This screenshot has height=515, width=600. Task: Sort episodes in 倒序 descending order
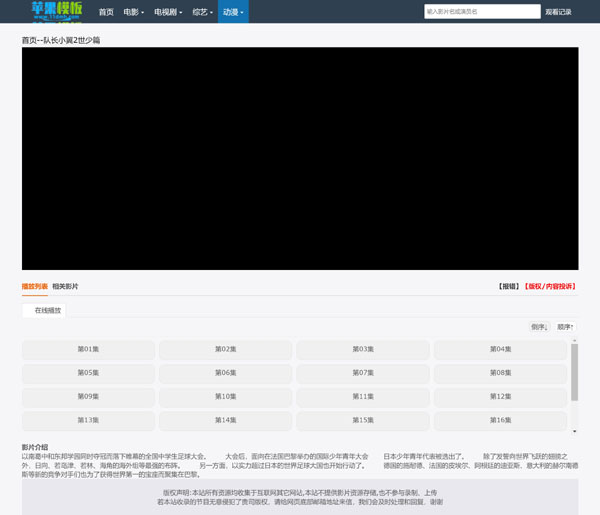539,327
